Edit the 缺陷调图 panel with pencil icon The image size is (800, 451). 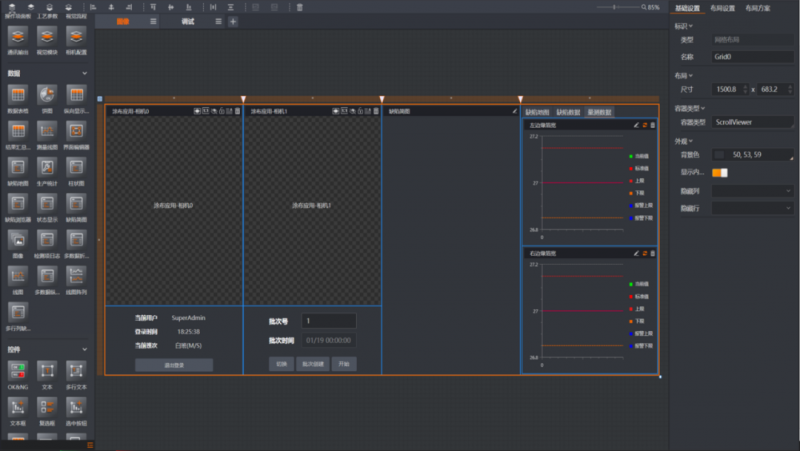coord(514,111)
